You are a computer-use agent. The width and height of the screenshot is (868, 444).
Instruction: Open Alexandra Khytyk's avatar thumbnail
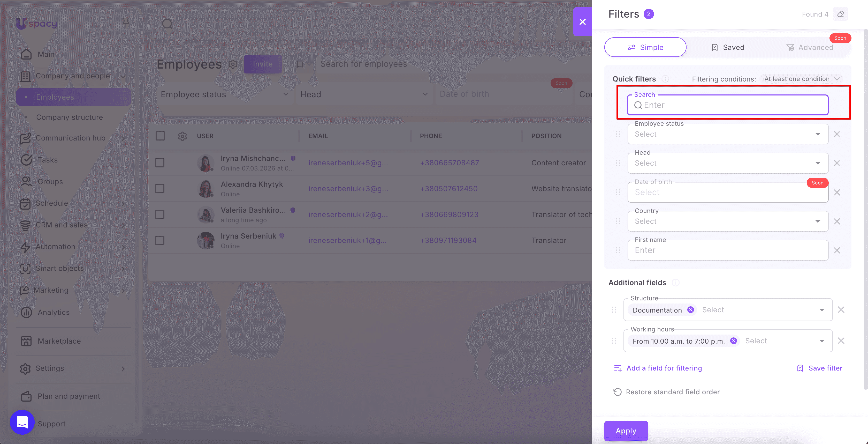point(205,189)
